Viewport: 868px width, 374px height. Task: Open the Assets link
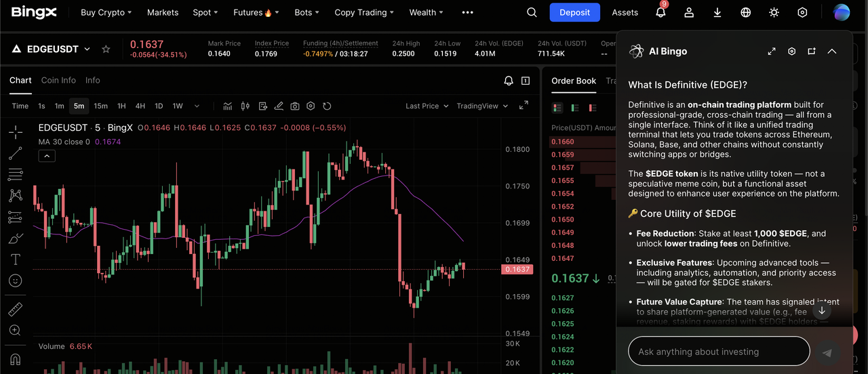coord(625,12)
